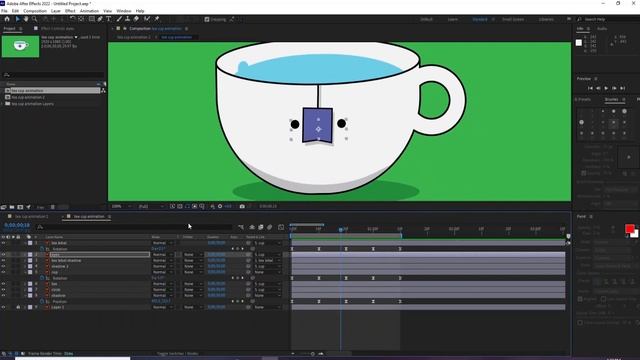Toggle the Snapping checkbox in toolbar

(x=207, y=19)
